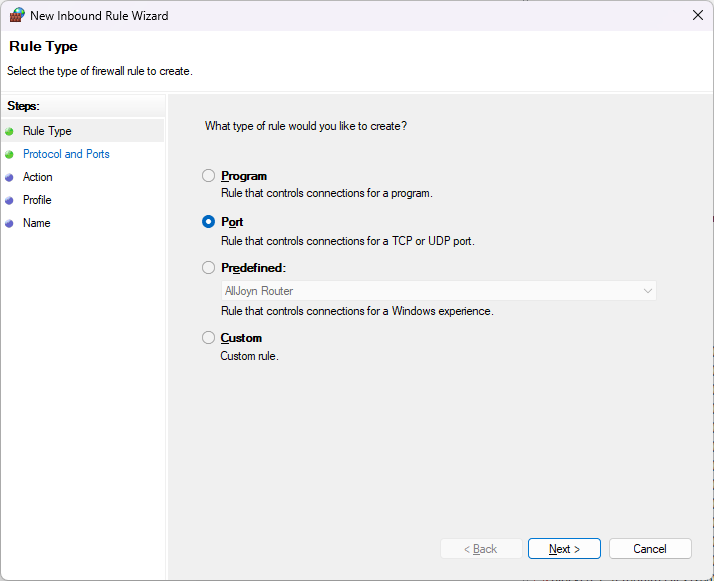This screenshot has width=714, height=581.
Task: Choose the Predefined radio option
Action: click(x=208, y=268)
